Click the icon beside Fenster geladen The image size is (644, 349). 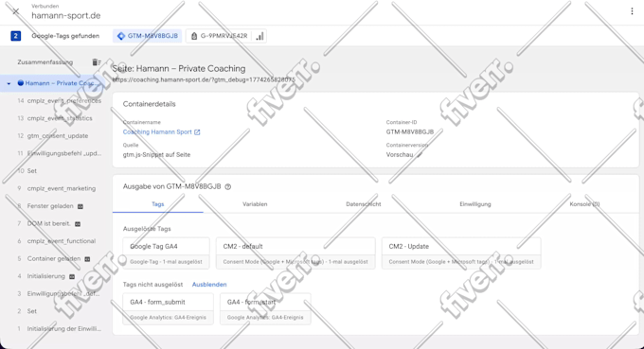(x=80, y=206)
